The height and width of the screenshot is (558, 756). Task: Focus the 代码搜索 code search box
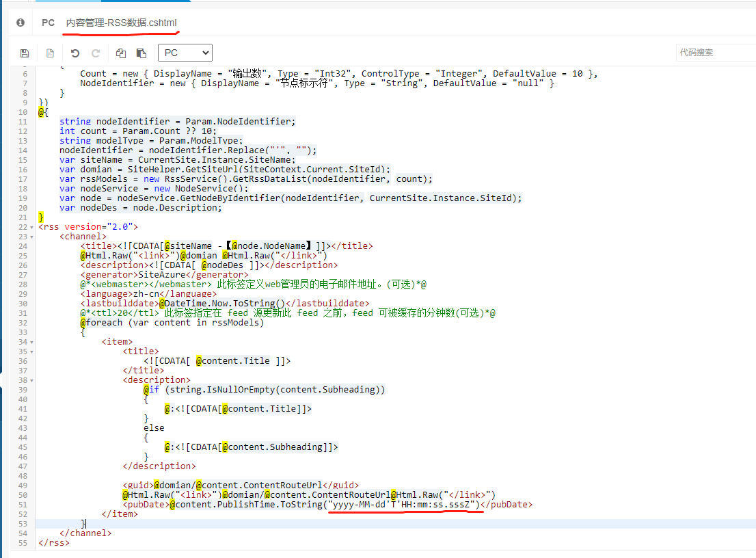pos(714,53)
